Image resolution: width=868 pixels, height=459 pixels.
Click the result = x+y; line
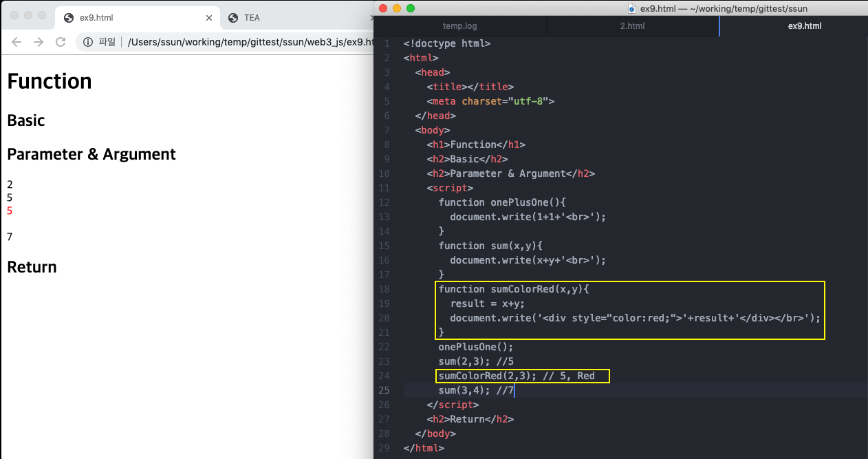(x=488, y=303)
